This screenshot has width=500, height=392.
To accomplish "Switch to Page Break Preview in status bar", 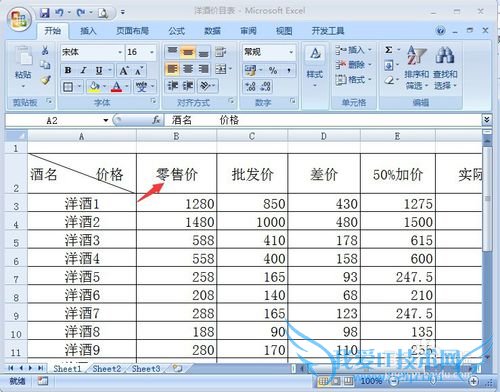I will click(x=348, y=381).
